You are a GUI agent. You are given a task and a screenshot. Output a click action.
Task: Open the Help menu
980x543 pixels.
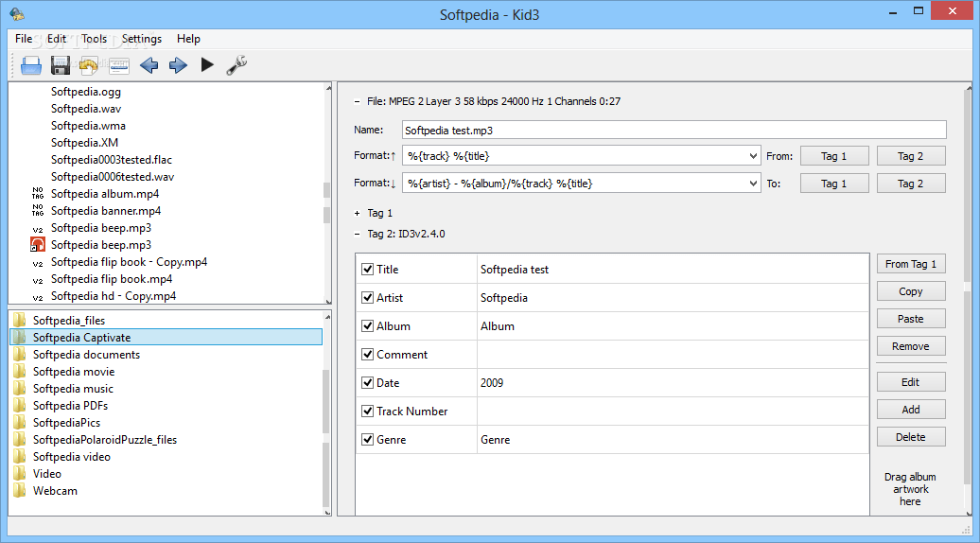[x=188, y=39]
